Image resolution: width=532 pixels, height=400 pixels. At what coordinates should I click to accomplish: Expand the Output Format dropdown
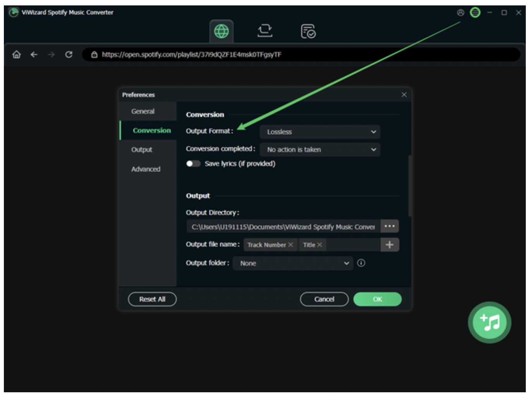pos(320,132)
